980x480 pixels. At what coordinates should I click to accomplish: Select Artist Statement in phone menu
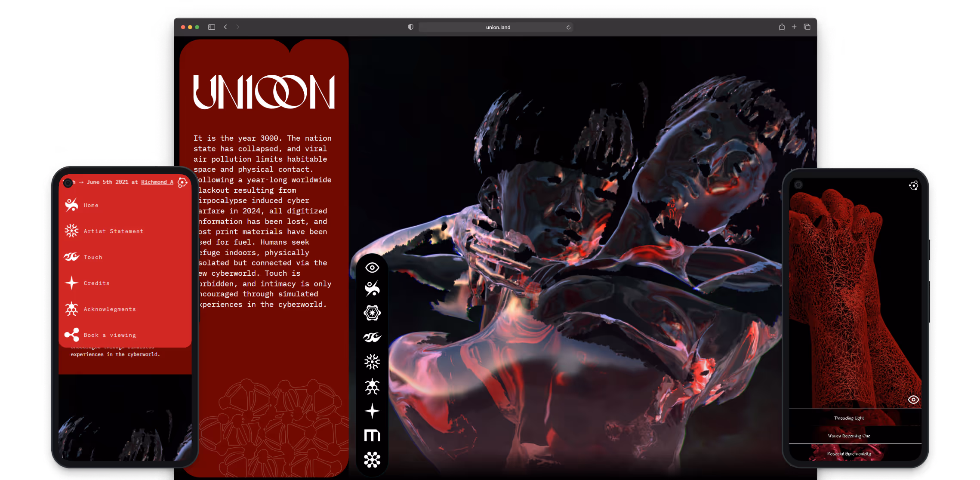(113, 231)
